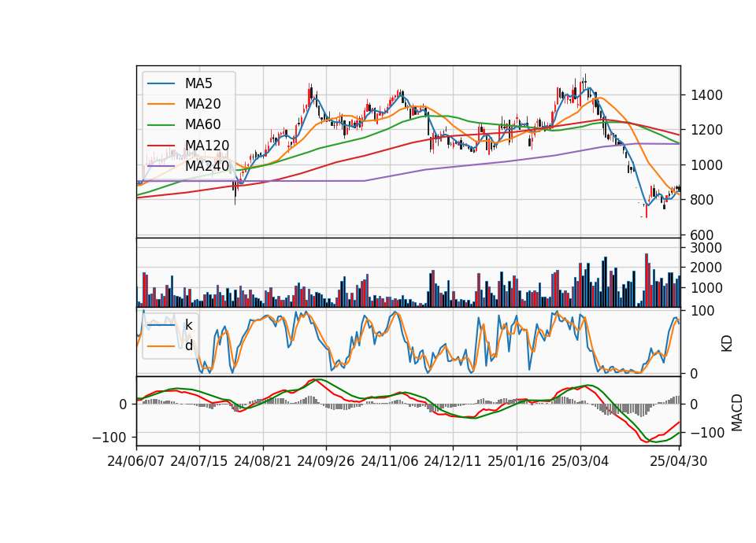Click the 600 price axis tick label

click(702, 235)
